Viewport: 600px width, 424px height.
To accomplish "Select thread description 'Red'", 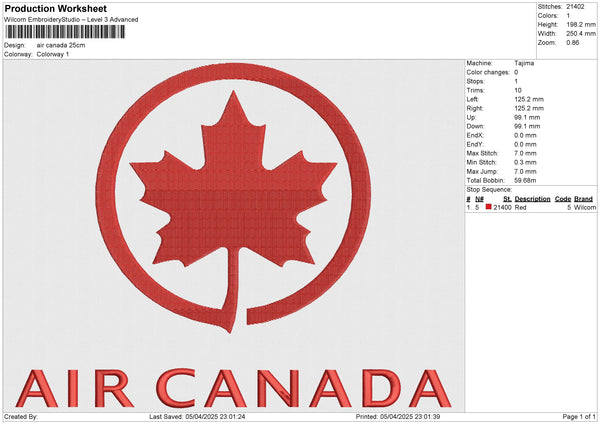I will click(x=520, y=207).
